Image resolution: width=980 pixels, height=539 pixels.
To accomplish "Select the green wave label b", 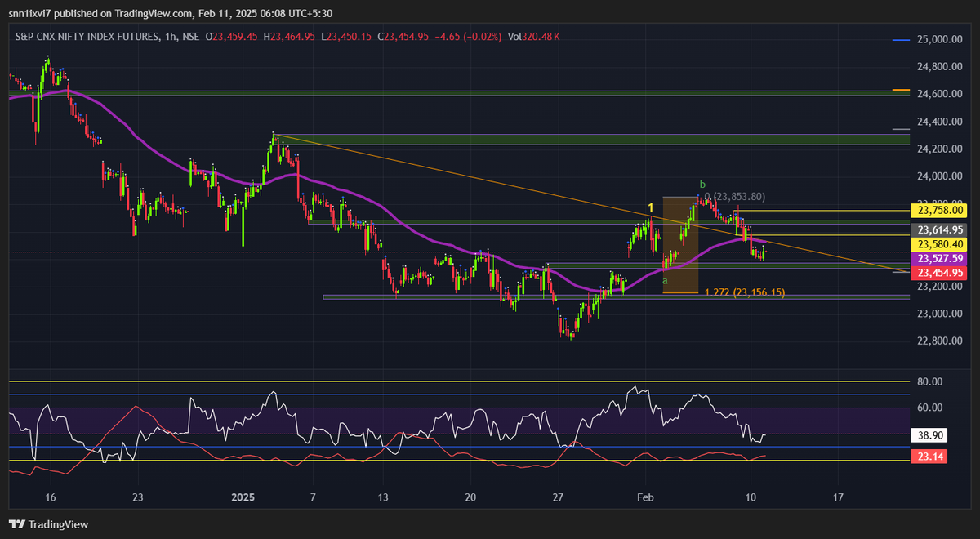I will (x=702, y=185).
